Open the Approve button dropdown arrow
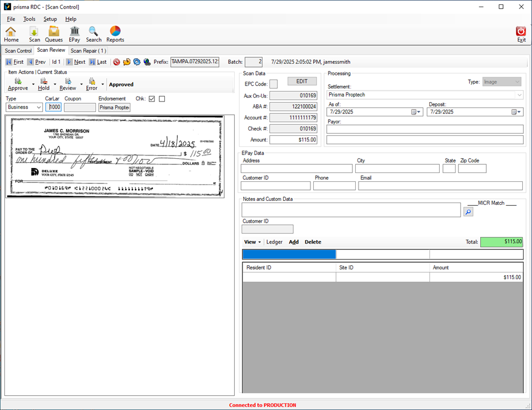Image resolution: width=532 pixels, height=410 pixels. pos(33,85)
